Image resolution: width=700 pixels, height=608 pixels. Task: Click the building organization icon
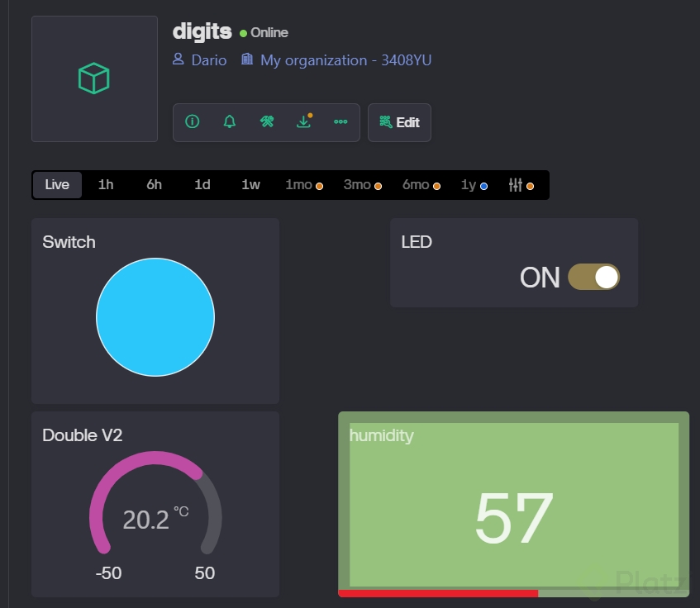[247, 59]
